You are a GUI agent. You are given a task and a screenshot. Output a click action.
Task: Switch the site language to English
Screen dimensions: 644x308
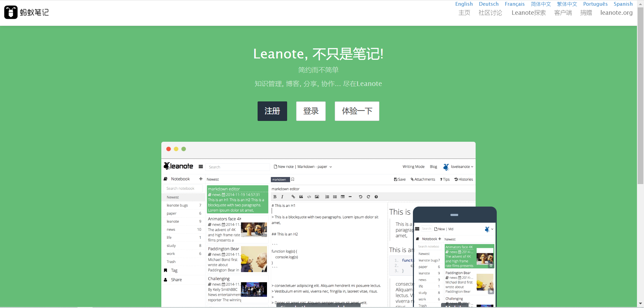coord(464,4)
